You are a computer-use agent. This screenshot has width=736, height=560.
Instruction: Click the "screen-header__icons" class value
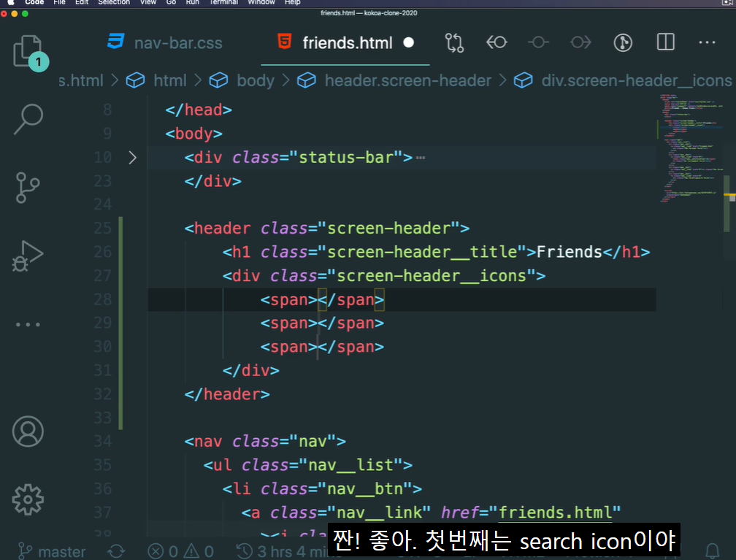432,275
